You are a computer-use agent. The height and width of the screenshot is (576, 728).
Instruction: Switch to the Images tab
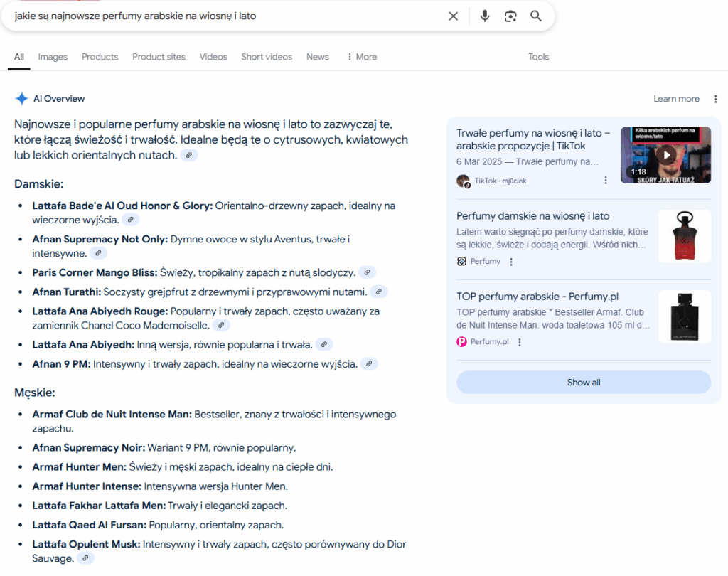53,57
